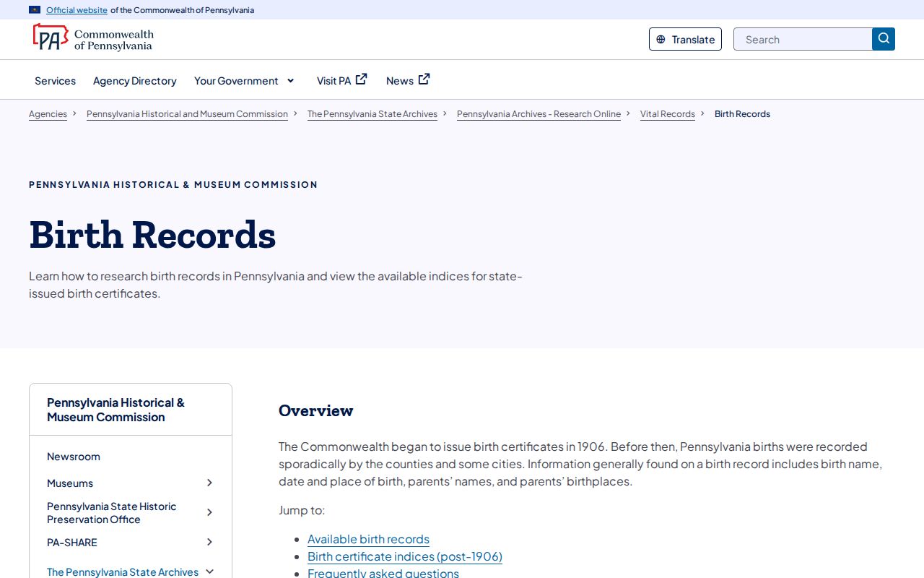Open Pennsylvania Archives - Research Online breadcrumb
The image size is (924, 578).
click(x=539, y=114)
